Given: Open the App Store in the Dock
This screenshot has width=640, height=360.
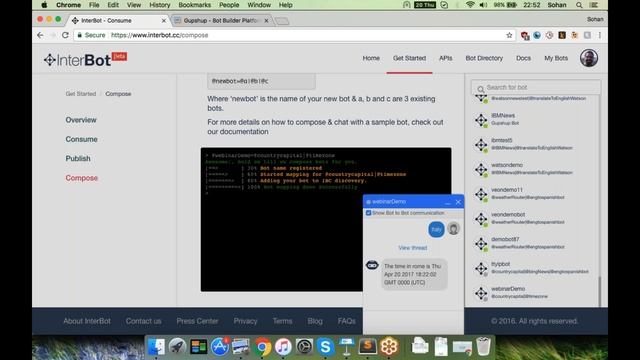Looking at the screenshot, I should click(220, 347).
